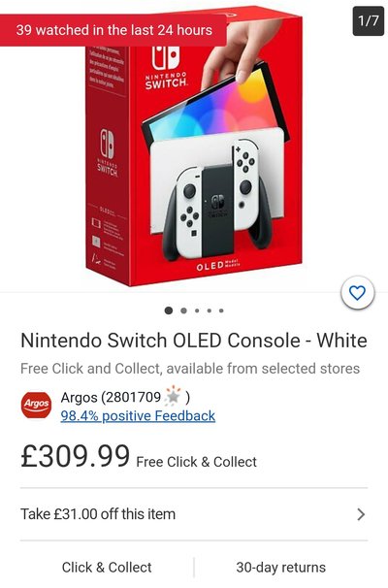This screenshot has height=588, width=388.
Task: Click the Nintendo Switch OLED Console title
Action: [x=194, y=341]
